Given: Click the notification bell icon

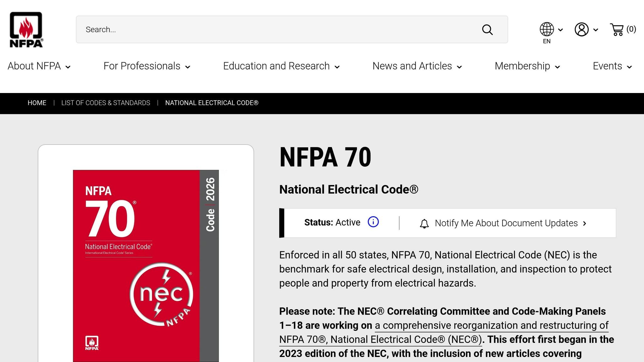Looking at the screenshot, I should click(x=424, y=223).
